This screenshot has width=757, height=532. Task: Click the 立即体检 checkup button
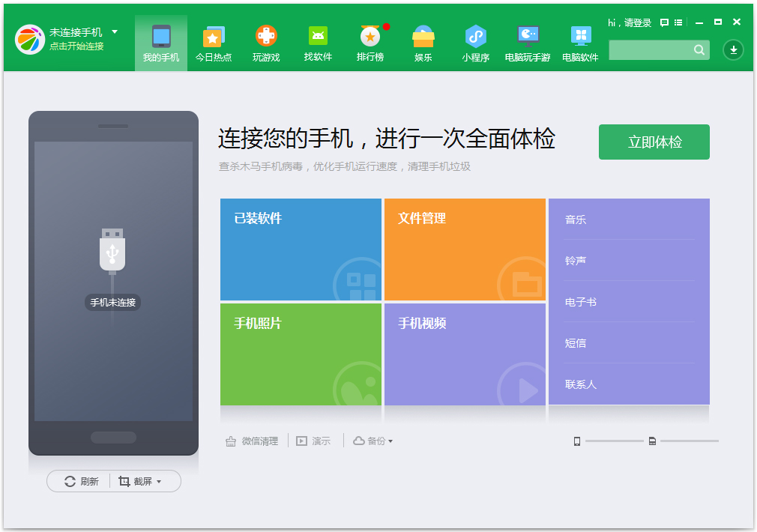(x=654, y=142)
